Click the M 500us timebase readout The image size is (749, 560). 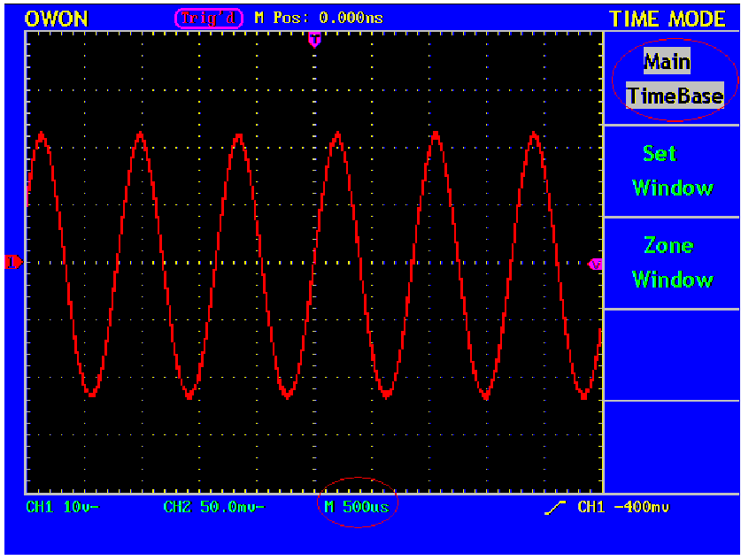click(357, 507)
